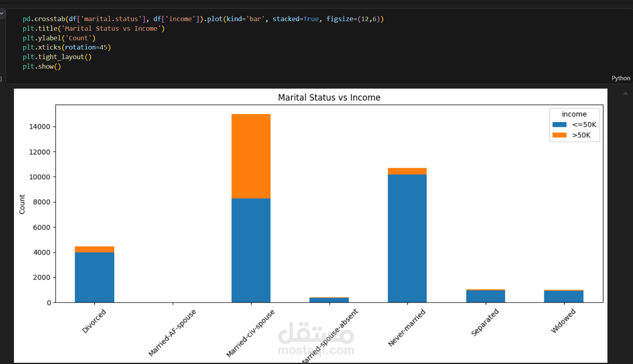Click the Separated bar in the chart
Image resolution: width=633 pixels, height=364 pixels.
coord(485,296)
